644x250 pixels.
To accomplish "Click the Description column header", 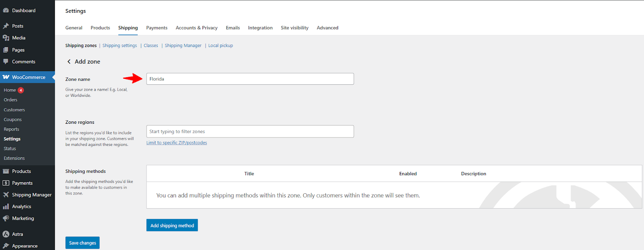I will 473,174.
